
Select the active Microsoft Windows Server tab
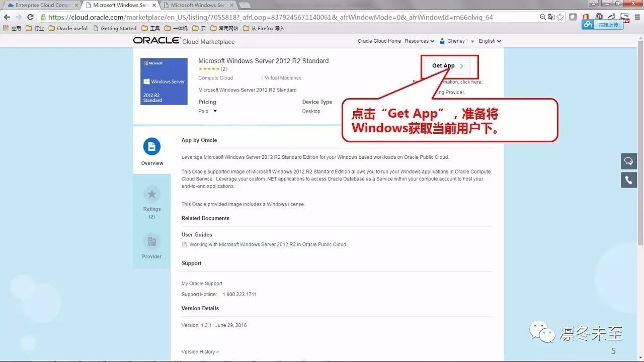[120, 5]
